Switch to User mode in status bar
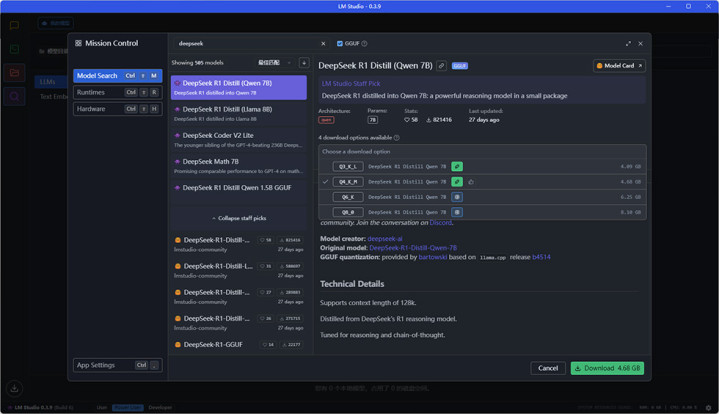This screenshot has width=719, height=414. (x=102, y=407)
